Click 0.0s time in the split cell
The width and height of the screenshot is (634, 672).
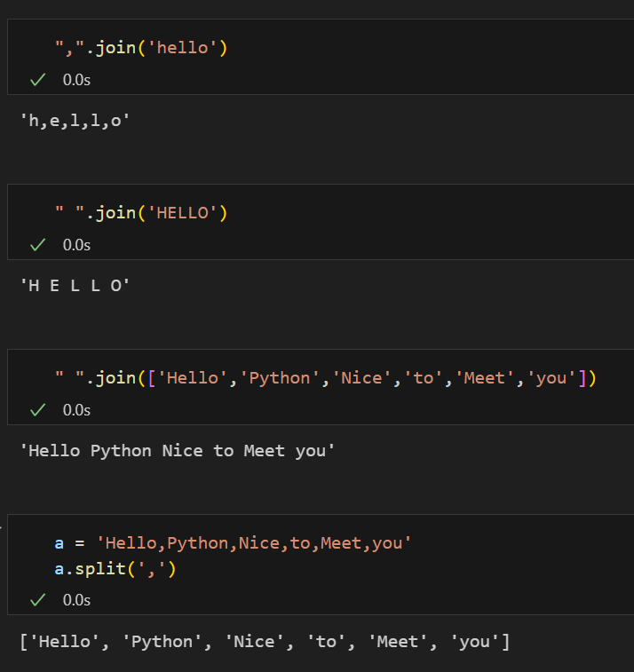tap(76, 599)
